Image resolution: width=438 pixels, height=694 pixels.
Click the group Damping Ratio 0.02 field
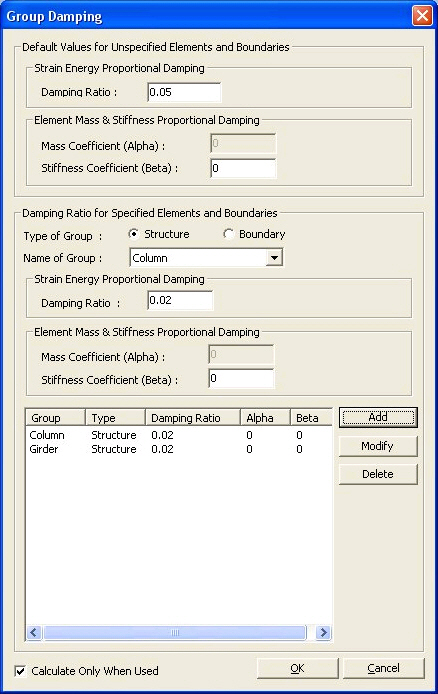(180, 301)
